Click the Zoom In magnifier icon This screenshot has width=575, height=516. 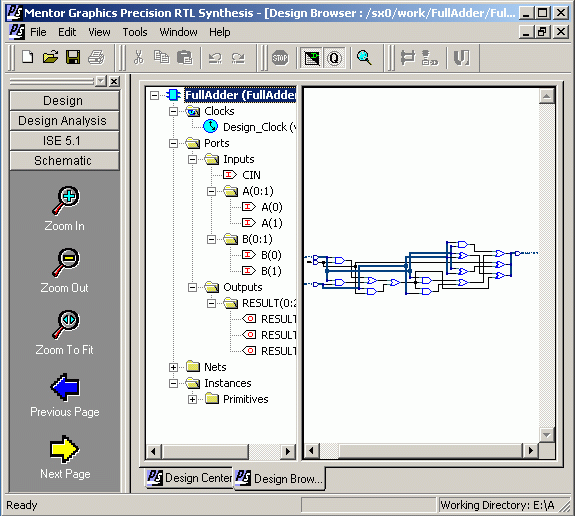65,201
